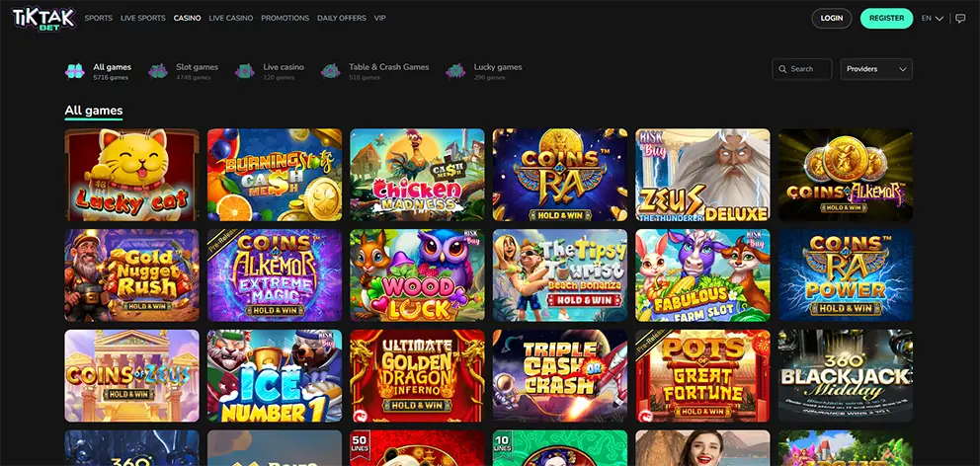Click the Login button

point(832,18)
